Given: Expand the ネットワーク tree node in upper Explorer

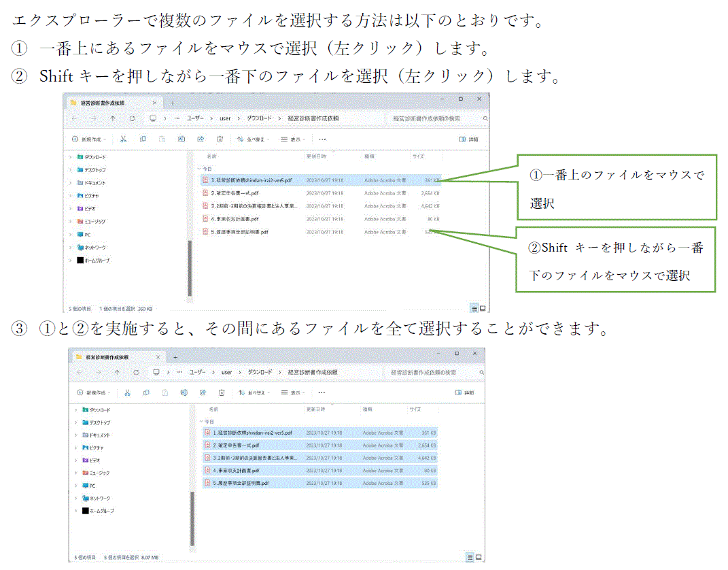Looking at the screenshot, I should (x=70, y=248).
